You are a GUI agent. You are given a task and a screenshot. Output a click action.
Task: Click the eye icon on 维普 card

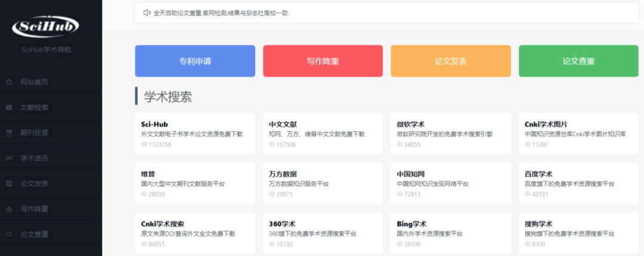tap(144, 195)
